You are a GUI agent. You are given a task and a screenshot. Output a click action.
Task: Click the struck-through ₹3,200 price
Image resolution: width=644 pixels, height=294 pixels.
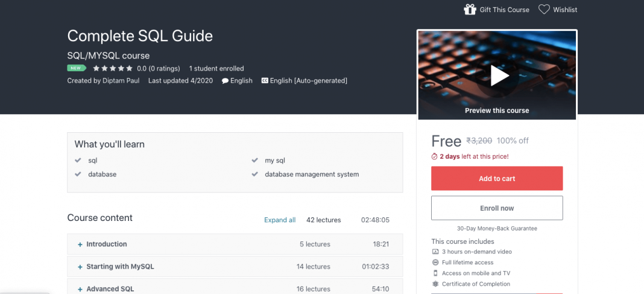(479, 141)
